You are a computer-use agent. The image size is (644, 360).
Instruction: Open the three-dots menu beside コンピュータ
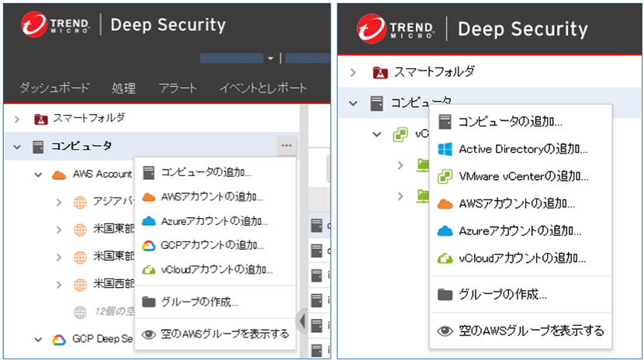click(x=286, y=145)
